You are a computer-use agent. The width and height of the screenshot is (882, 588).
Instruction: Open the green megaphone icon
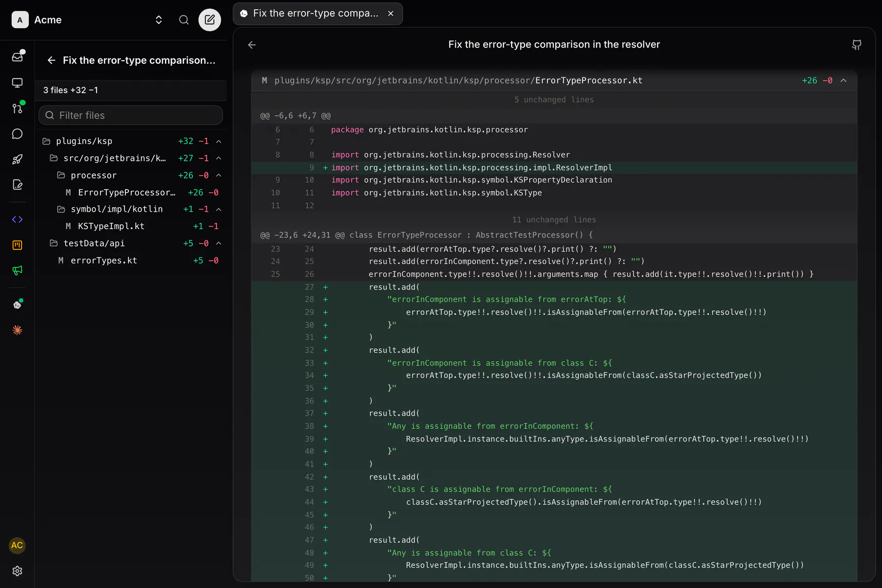tap(17, 270)
